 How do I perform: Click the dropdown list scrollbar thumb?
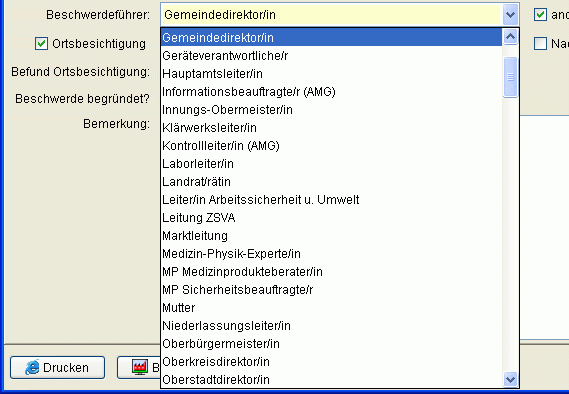click(x=510, y=77)
